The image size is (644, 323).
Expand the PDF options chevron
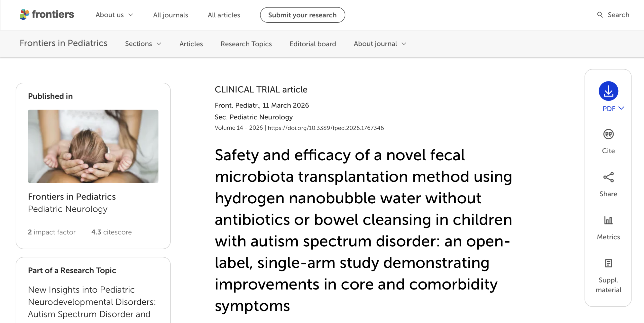(621, 108)
